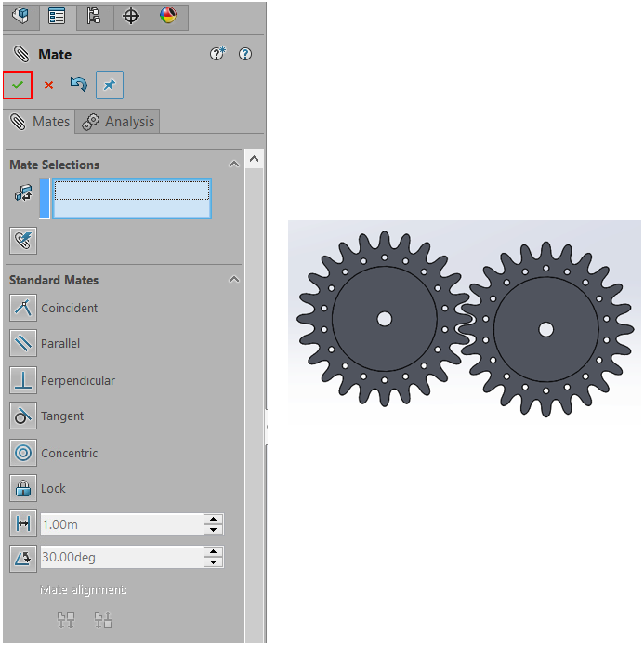This screenshot has height=647, width=644.
Task: Open the ConfigurationManager tab
Action: [x=94, y=17]
